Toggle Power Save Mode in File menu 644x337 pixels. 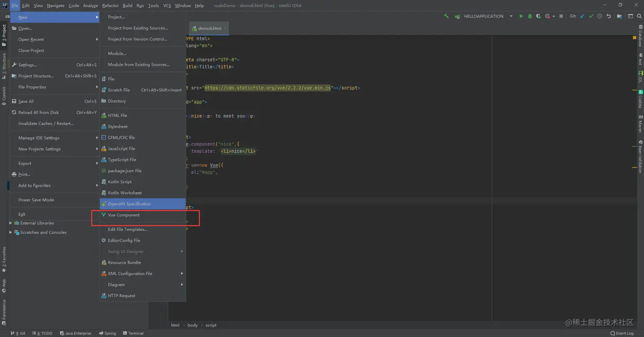coord(55,200)
